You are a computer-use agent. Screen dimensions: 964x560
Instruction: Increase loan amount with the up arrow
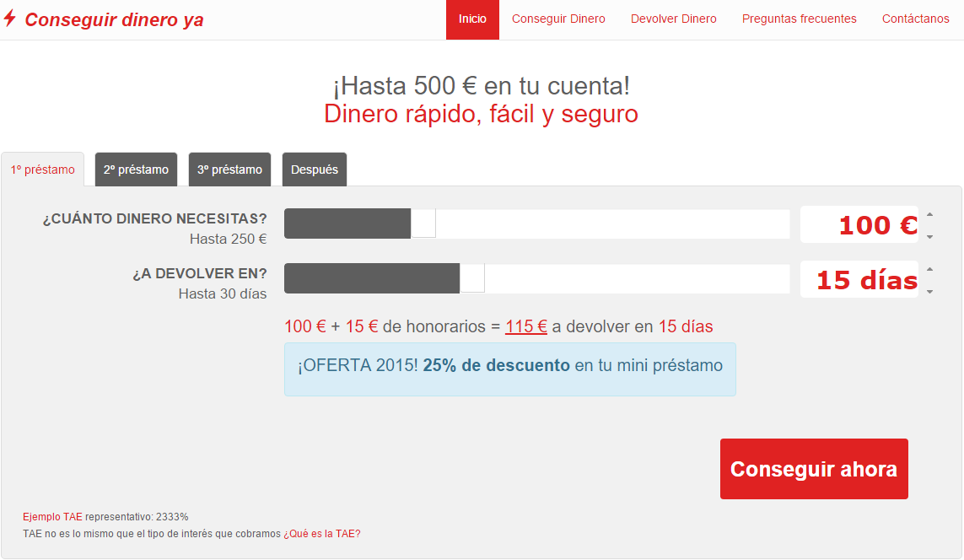pyautogui.click(x=929, y=214)
